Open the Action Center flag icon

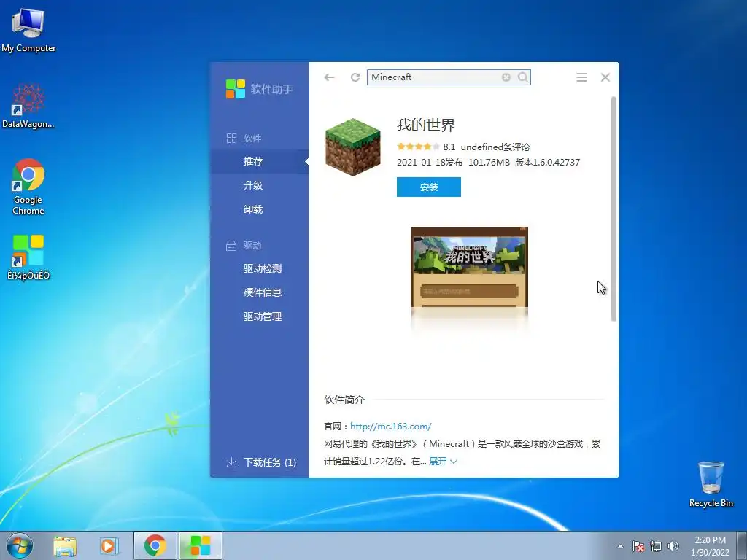(638, 546)
